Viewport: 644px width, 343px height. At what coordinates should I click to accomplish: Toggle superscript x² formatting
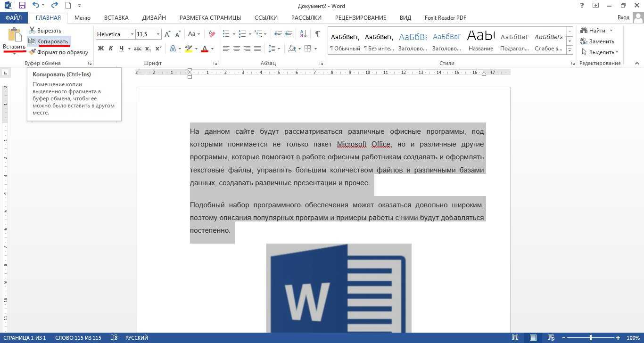point(158,49)
